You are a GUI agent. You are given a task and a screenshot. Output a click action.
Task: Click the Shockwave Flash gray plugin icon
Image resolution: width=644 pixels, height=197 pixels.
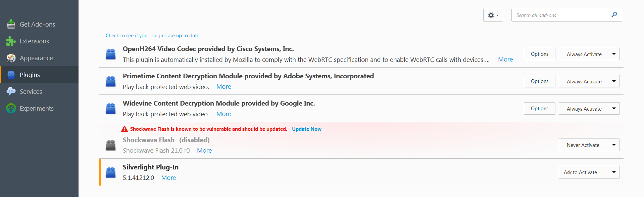pyautogui.click(x=111, y=145)
